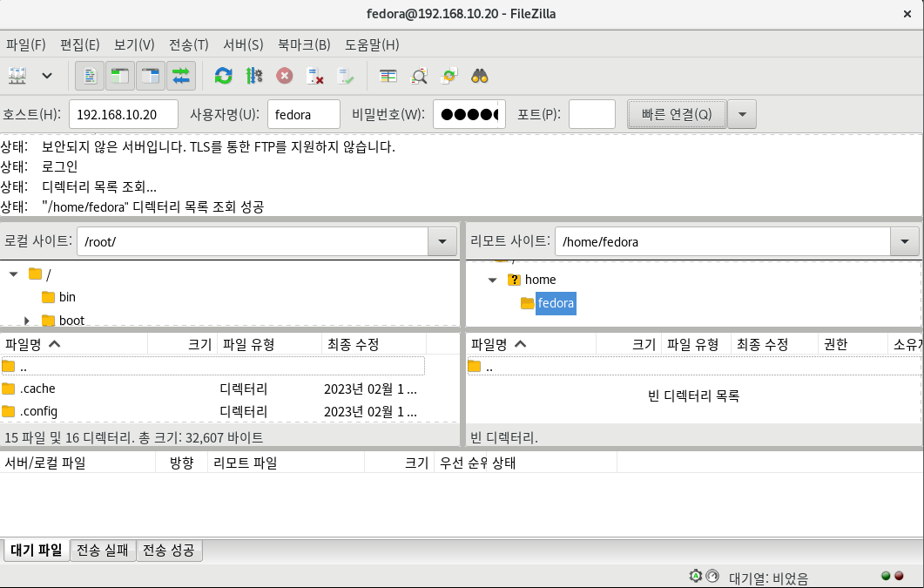Select the local parent directory .. entry
Viewport: 924px width, 588px height.
212,367
